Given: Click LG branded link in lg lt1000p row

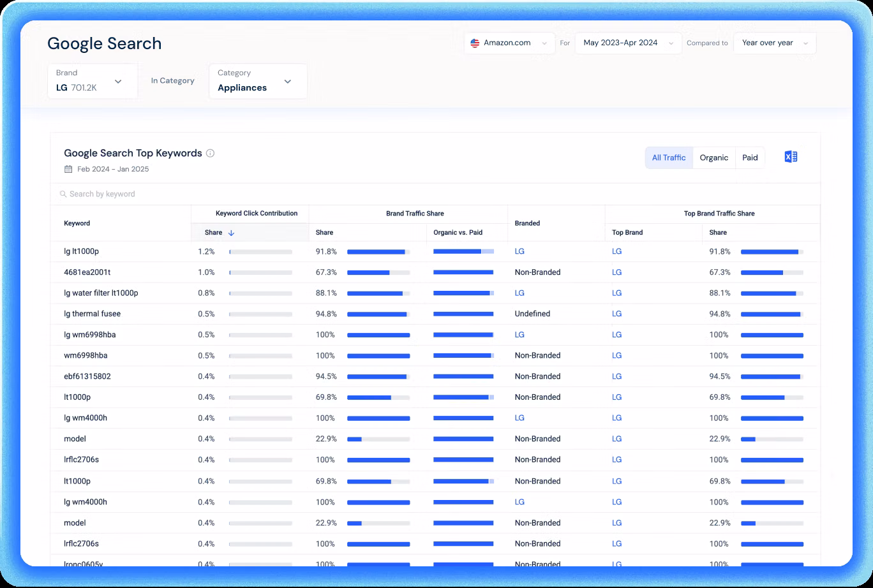Looking at the screenshot, I should click(519, 251).
